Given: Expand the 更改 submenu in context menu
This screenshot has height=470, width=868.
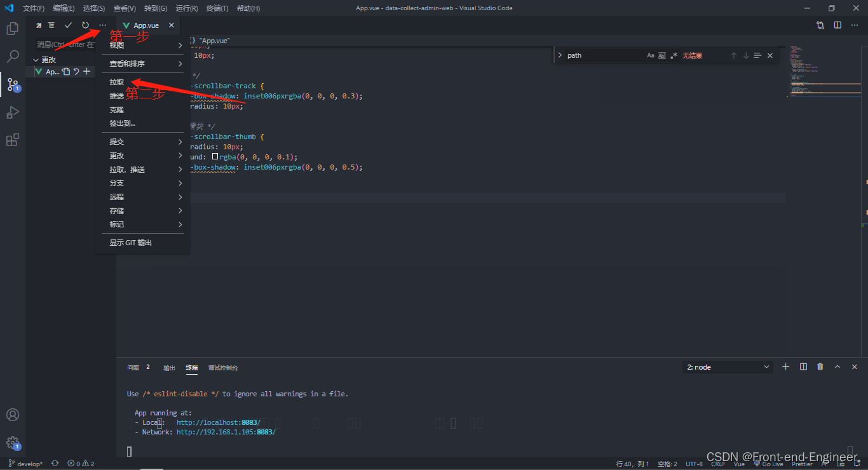Looking at the screenshot, I should (142, 156).
